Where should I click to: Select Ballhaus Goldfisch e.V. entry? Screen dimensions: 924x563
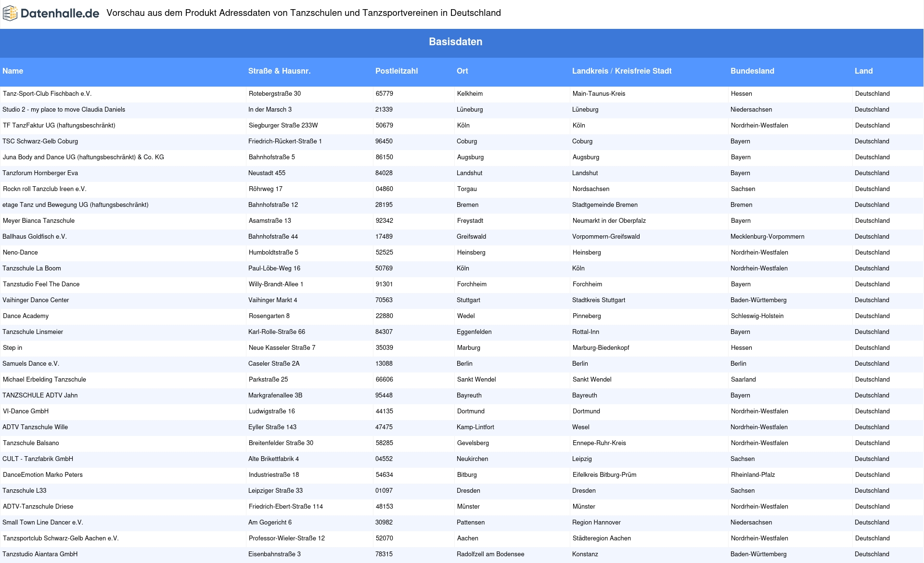click(x=35, y=236)
